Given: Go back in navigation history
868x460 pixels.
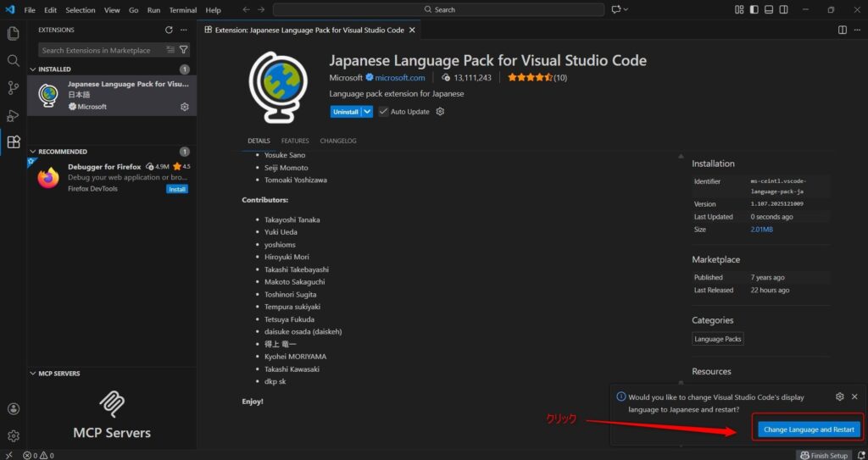Looking at the screenshot, I should pyautogui.click(x=247, y=9).
